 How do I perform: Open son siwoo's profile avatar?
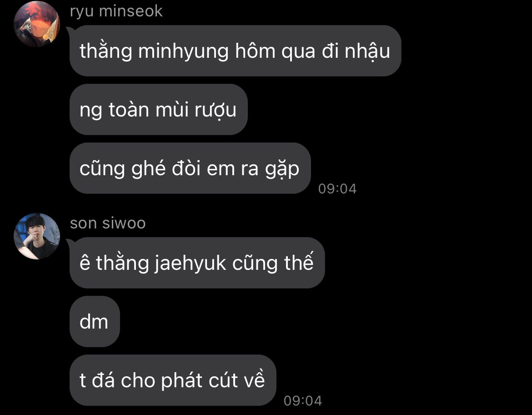pos(37,236)
